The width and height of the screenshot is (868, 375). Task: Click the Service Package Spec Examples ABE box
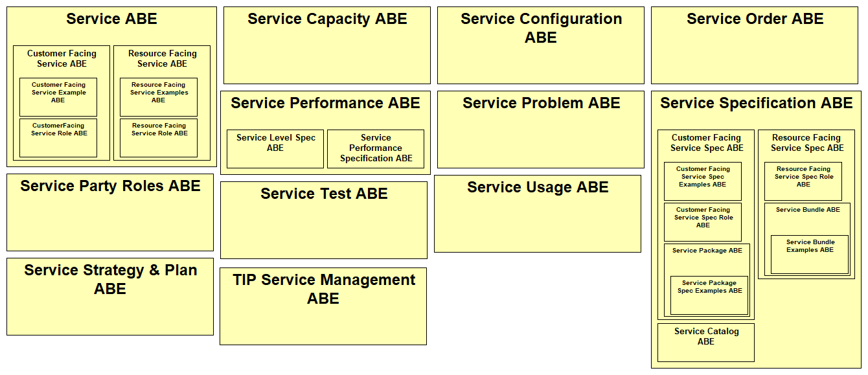tap(709, 295)
